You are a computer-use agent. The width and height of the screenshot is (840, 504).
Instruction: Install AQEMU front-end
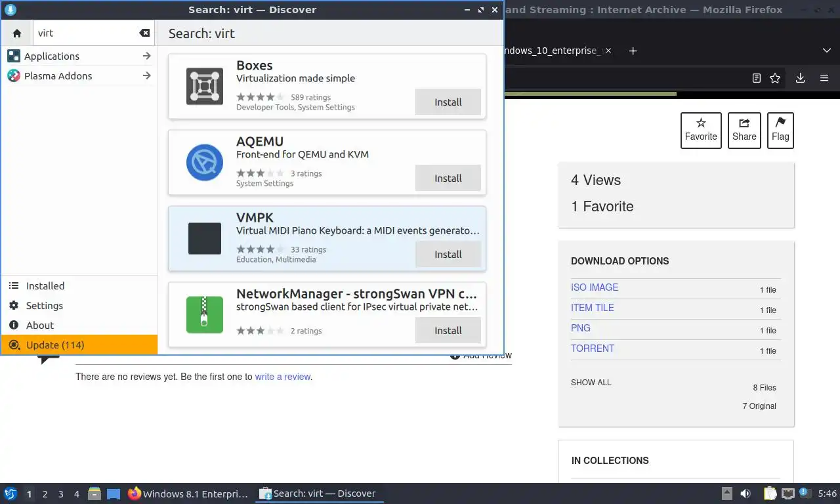coord(448,178)
